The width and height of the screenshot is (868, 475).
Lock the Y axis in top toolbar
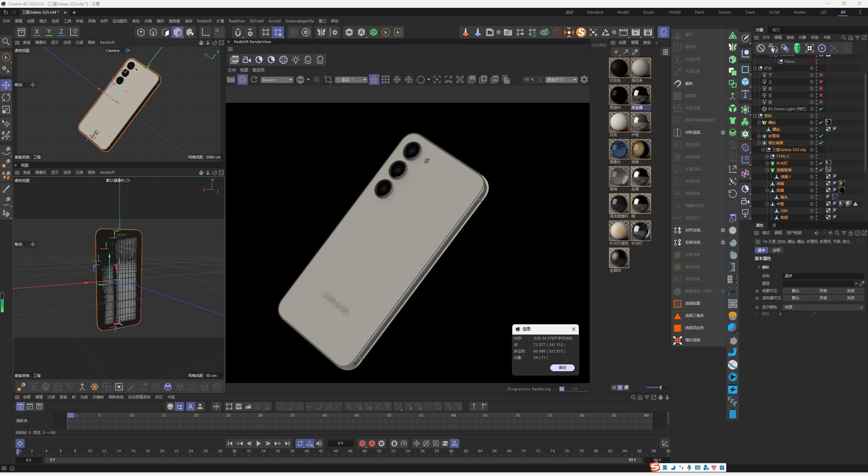tap(49, 32)
